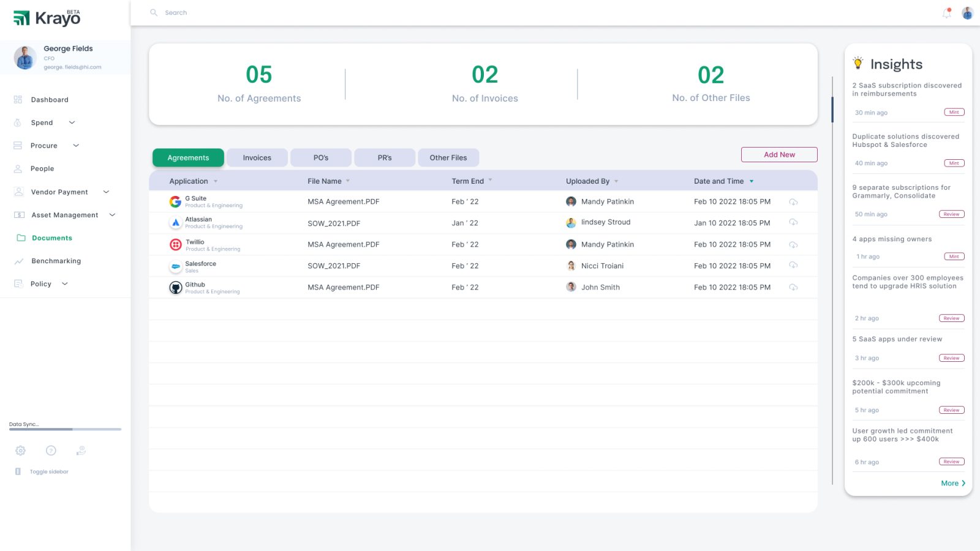Click Review tag on SaaS apps under review
Viewport: 980px width, 551px height.
point(952,358)
